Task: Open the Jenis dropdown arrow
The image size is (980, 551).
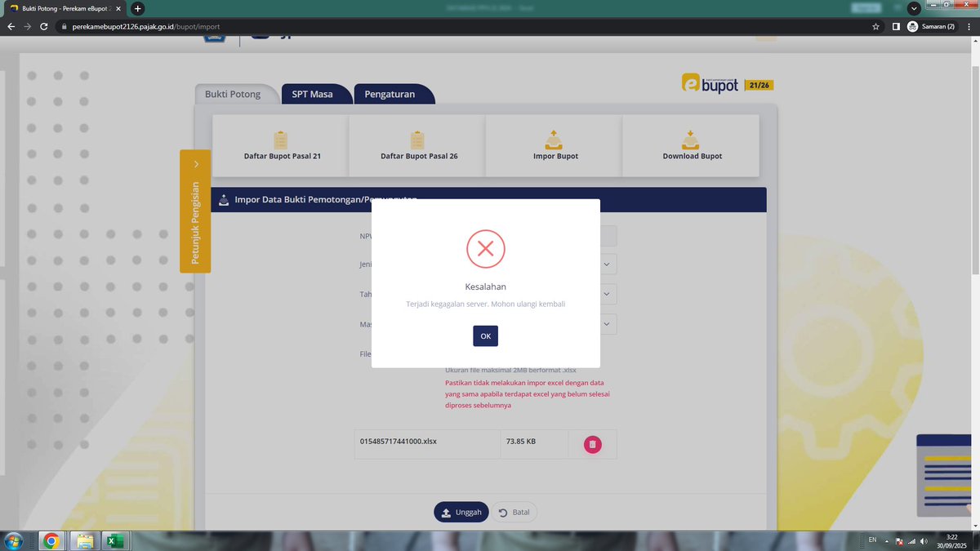Action: point(607,264)
